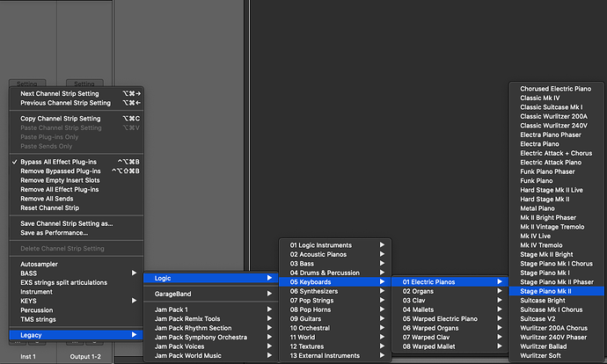
Task: Open 05 Warped Electric Piano submenu
Action: (450, 319)
